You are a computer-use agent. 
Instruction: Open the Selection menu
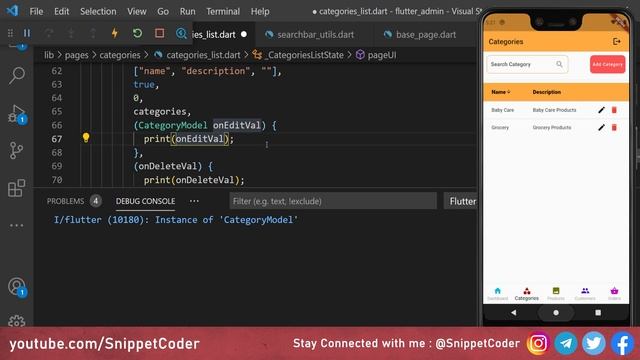(x=98, y=11)
